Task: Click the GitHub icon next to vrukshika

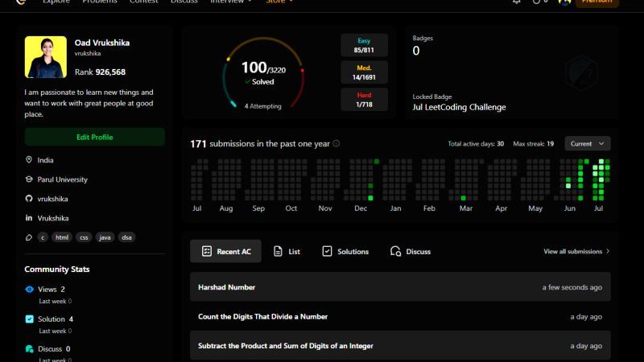Action: pos(29,199)
